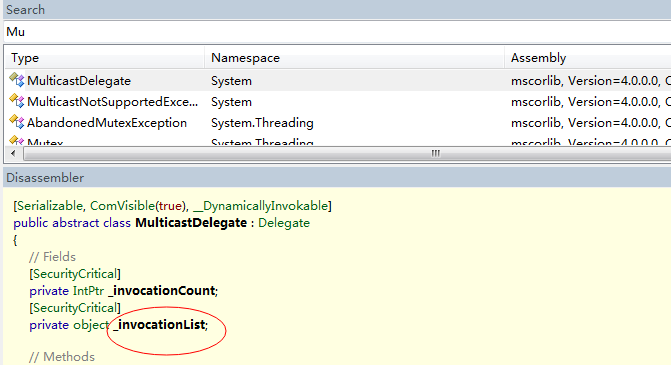
Task: Sort by the Namespace column header
Action: [x=354, y=58]
